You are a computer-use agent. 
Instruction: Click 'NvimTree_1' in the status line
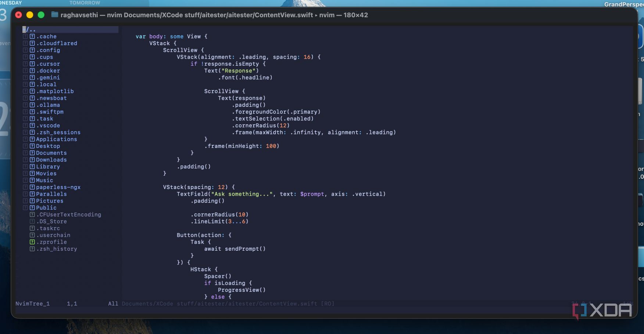pyautogui.click(x=32, y=304)
